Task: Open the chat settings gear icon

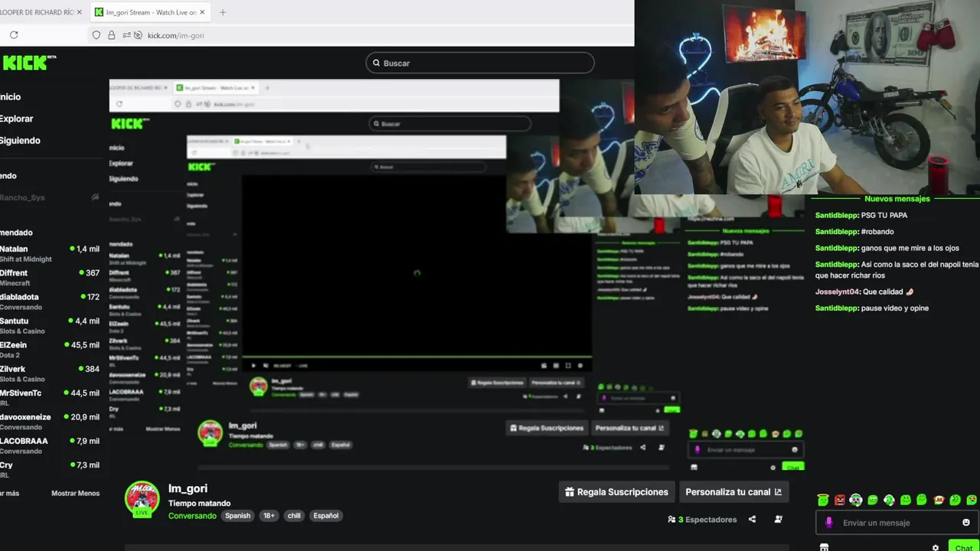Action: (936, 548)
